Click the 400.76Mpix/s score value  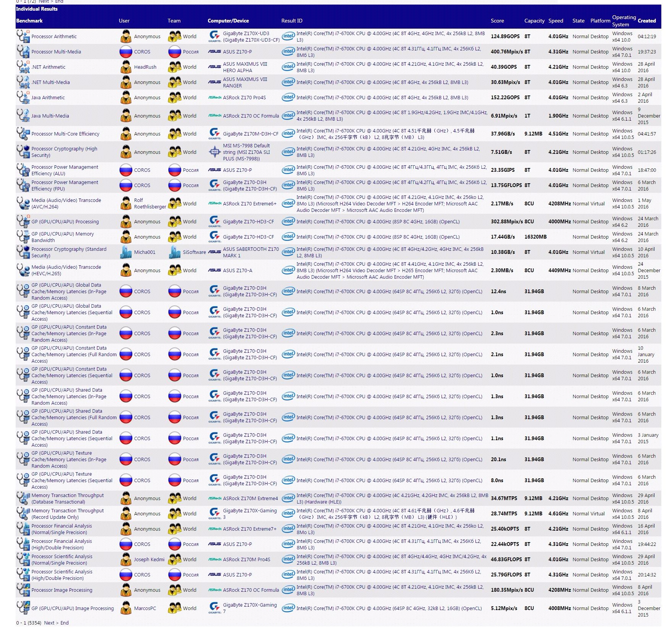507,52
